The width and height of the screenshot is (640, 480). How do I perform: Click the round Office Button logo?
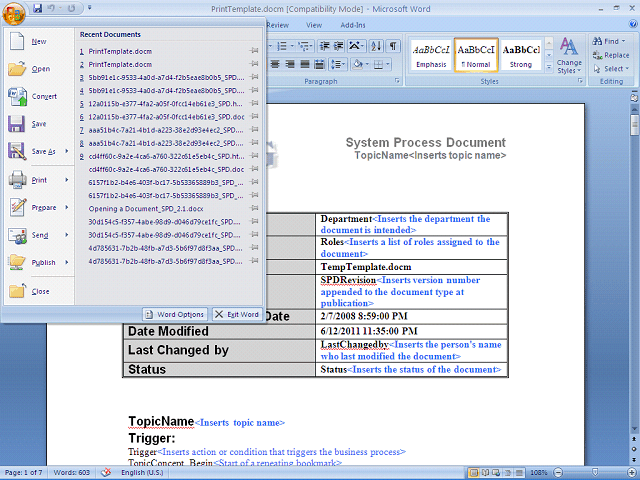click(x=13, y=13)
